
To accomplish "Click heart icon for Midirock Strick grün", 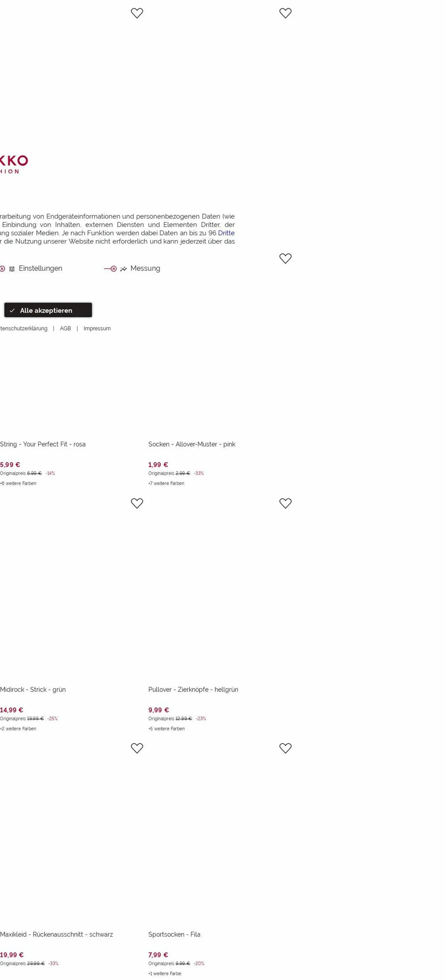I will 137,503.
